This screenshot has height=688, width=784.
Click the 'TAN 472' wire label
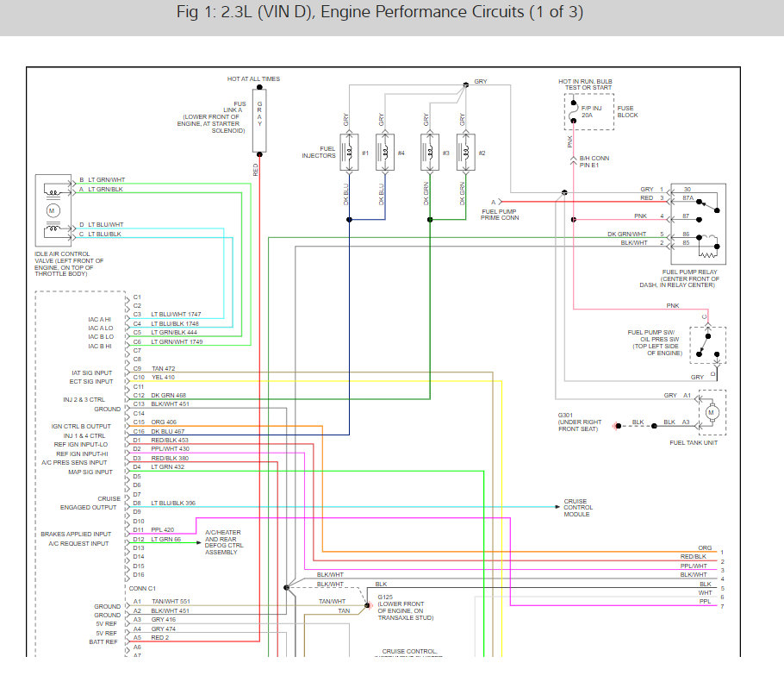tap(164, 368)
